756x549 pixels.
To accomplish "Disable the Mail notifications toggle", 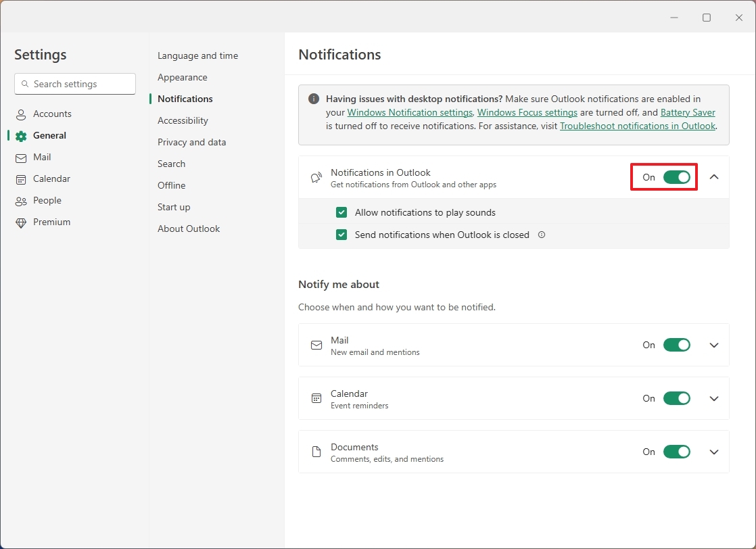I will click(676, 345).
